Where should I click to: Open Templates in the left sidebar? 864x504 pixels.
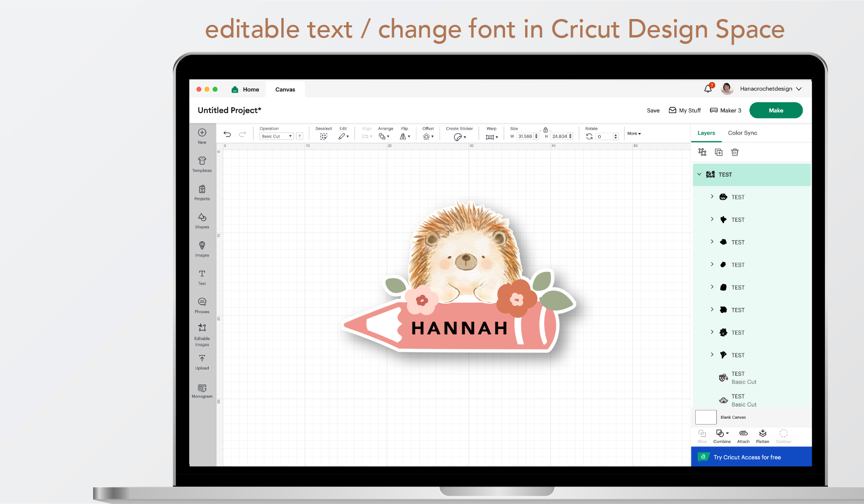(202, 164)
